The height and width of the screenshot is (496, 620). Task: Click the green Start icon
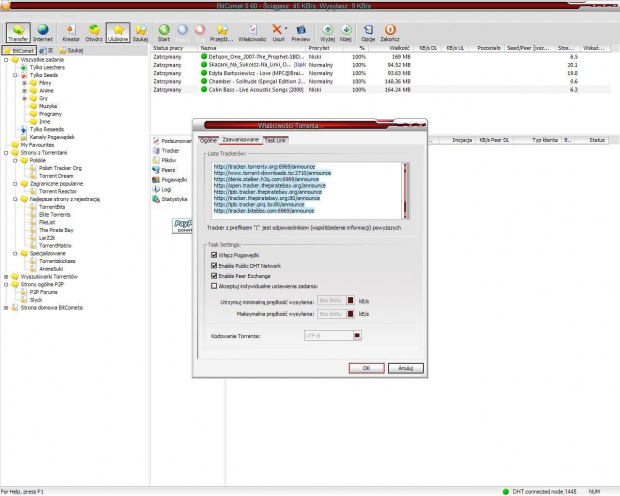tap(164, 32)
